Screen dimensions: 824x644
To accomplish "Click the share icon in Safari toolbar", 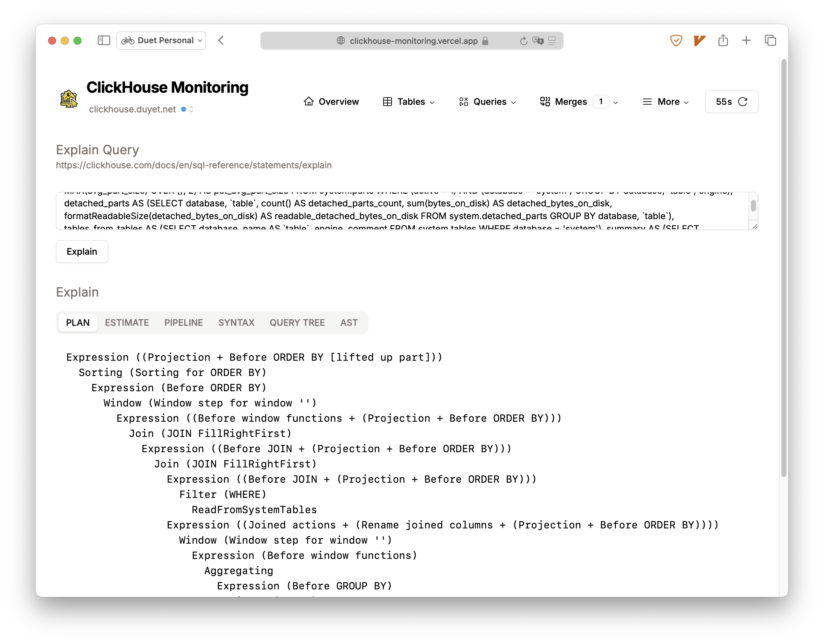I will click(x=723, y=40).
